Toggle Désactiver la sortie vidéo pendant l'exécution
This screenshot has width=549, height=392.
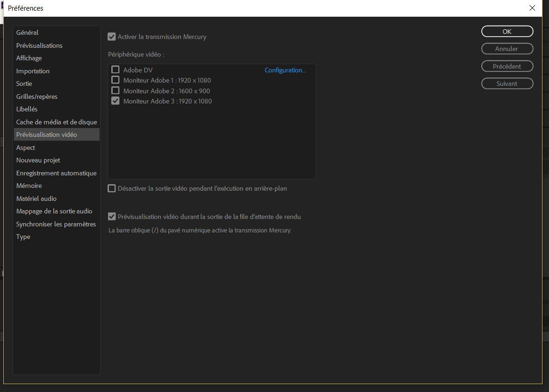coord(112,188)
